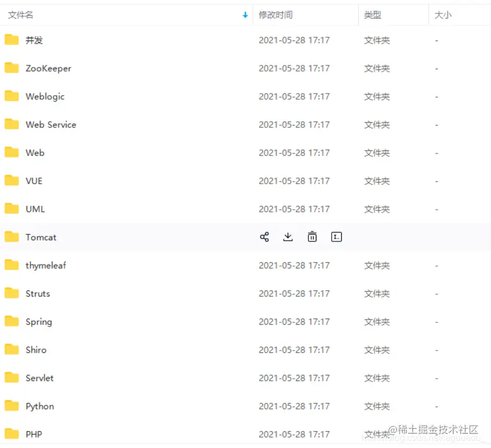This screenshot has height=448, width=491.
Task: Click the Spring folder icon
Action: tap(11, 321)
